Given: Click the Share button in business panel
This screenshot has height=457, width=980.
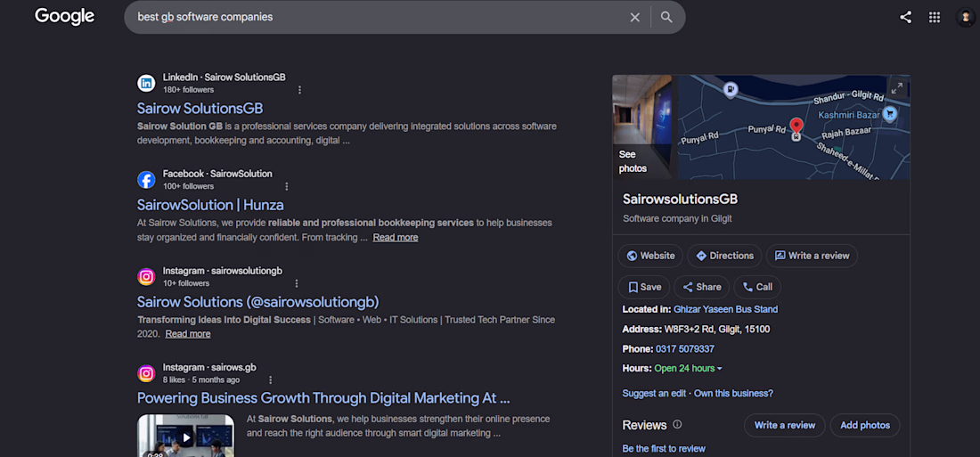Looking at the screenshot, I should (x=701, y=287).
